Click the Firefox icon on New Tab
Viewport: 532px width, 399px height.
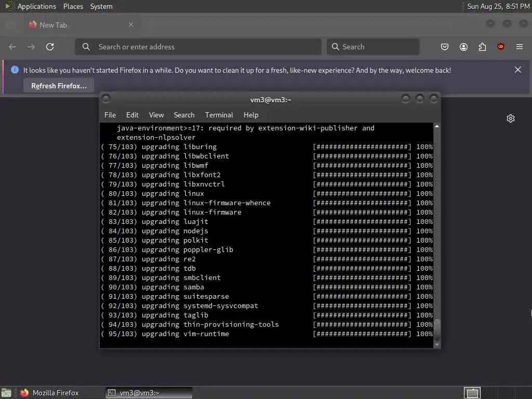(33, 24)
